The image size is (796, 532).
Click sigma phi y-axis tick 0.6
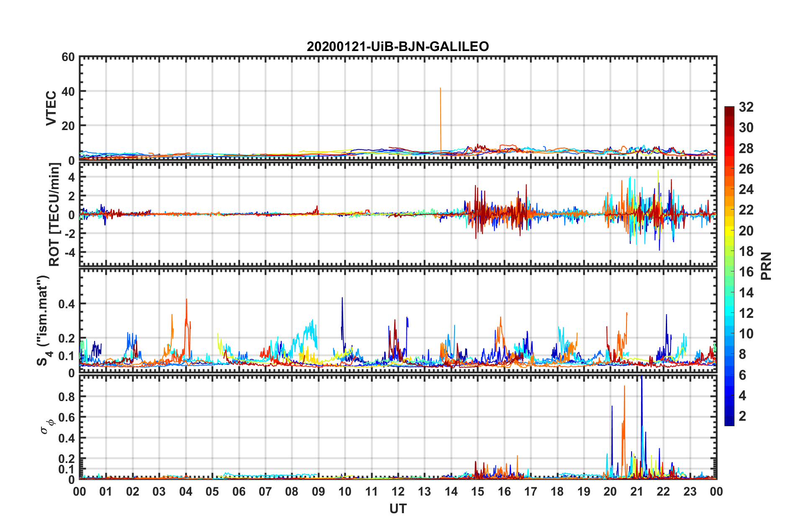pyautogui.click(x=67, y=417)
